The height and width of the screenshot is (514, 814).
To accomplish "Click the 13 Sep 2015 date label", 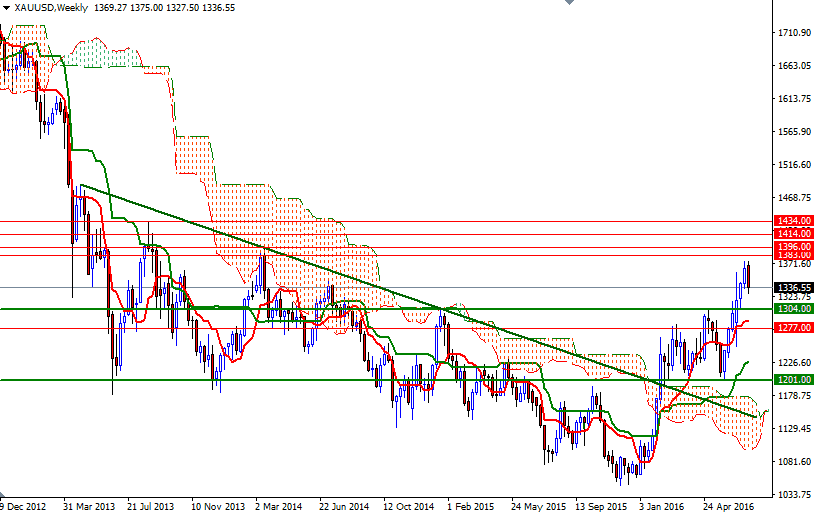I will (601, 506).
